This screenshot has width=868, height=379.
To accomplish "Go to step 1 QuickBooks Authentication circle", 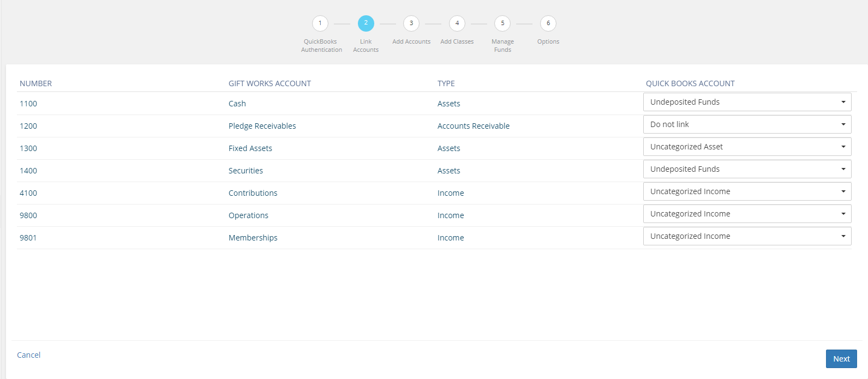I will click(320, 23).
